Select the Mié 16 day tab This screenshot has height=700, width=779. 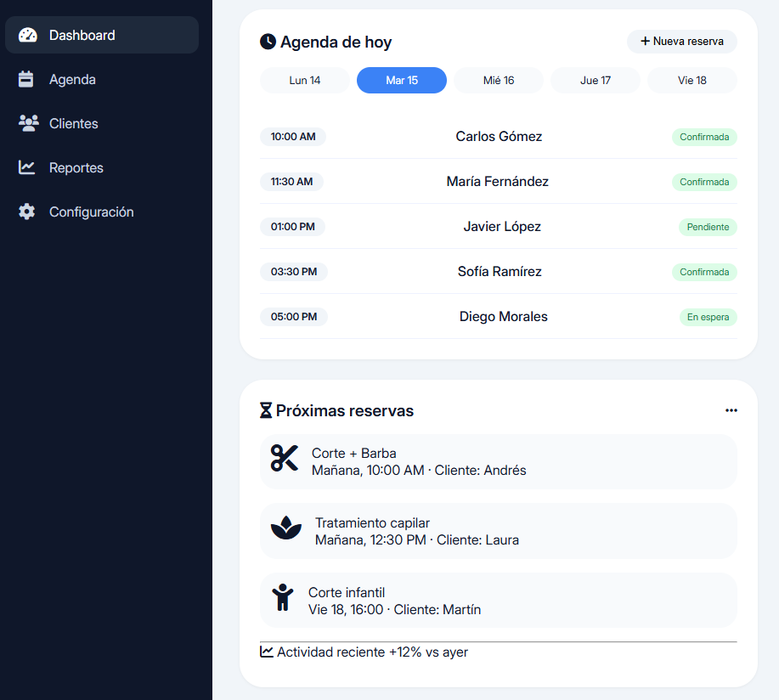499,81
